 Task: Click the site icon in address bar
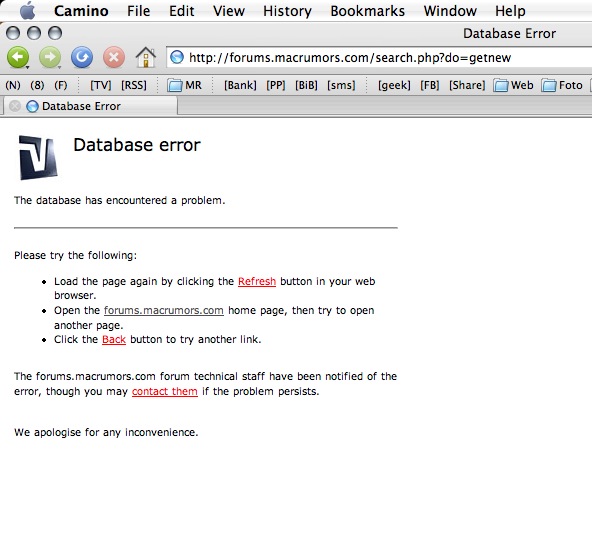point(177,57)
